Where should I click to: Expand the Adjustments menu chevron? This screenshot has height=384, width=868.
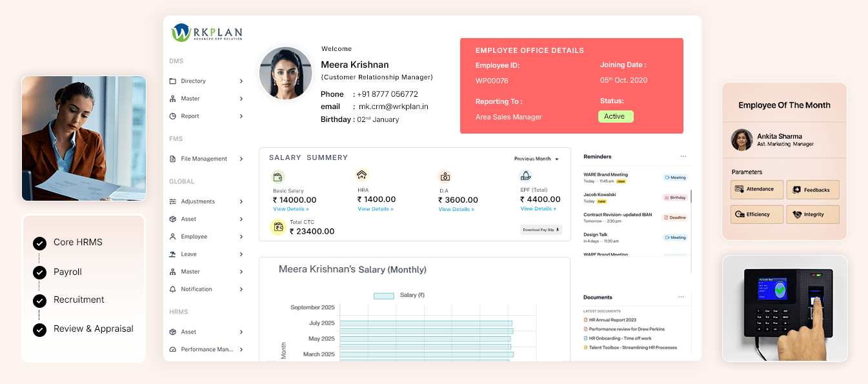[x=241, y=202]
